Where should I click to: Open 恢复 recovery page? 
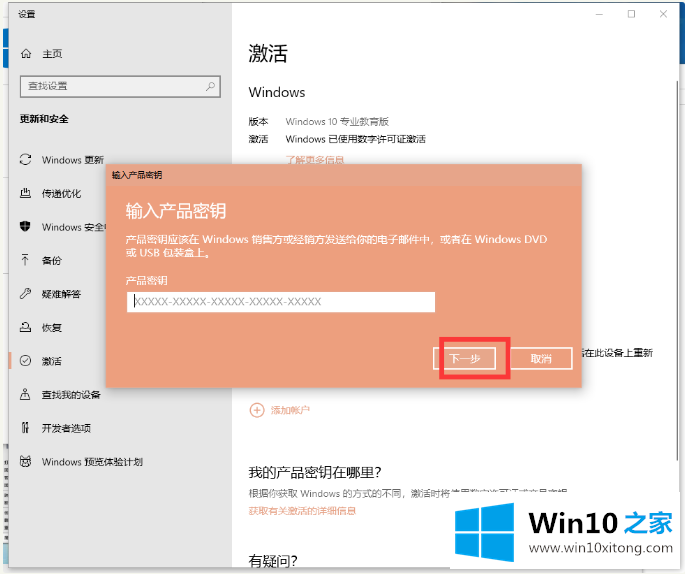52,328
